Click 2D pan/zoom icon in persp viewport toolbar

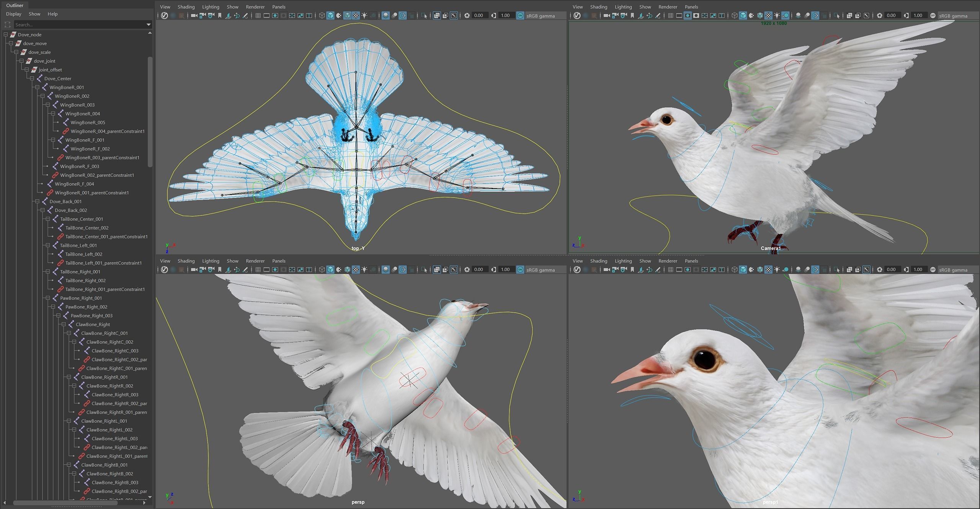click(x=237, y=270)
